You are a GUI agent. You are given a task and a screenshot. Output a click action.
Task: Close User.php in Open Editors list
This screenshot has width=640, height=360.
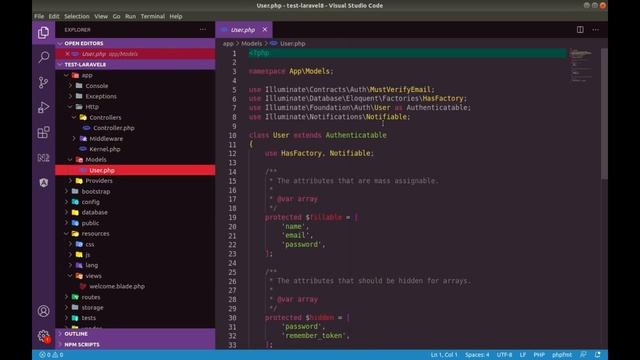[x=67, y=54]
